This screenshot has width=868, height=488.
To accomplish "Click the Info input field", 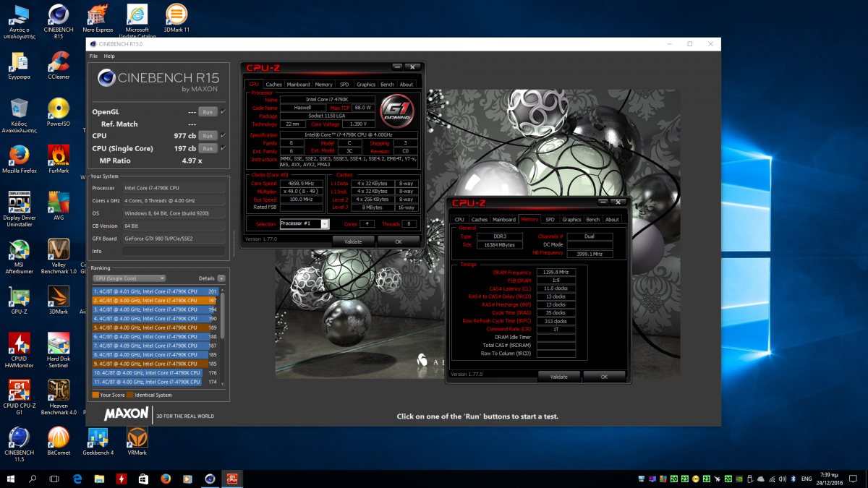I will [x=174, y=251].
